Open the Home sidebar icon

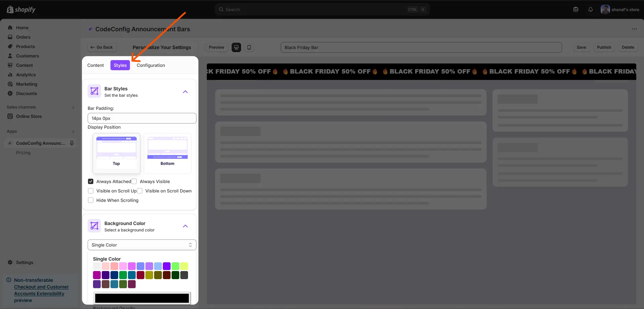coord(10,28)
